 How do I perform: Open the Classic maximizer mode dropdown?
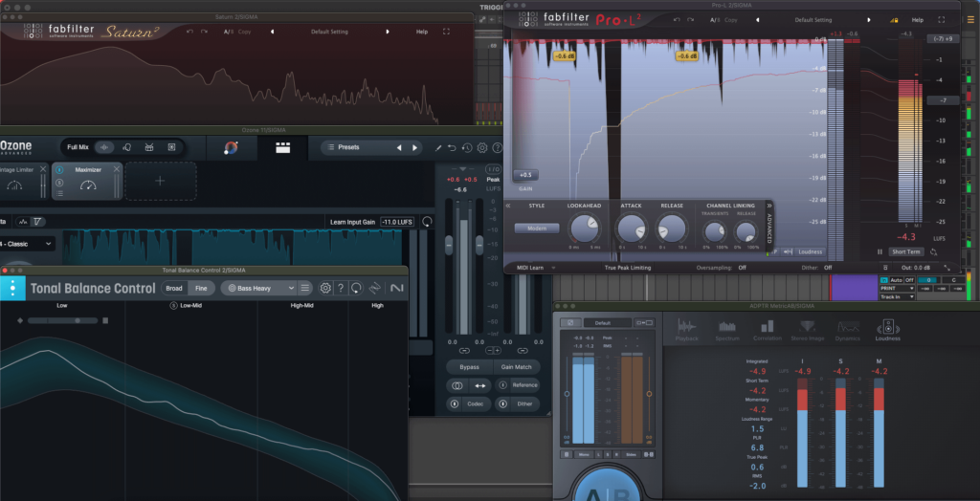(27, 244)
